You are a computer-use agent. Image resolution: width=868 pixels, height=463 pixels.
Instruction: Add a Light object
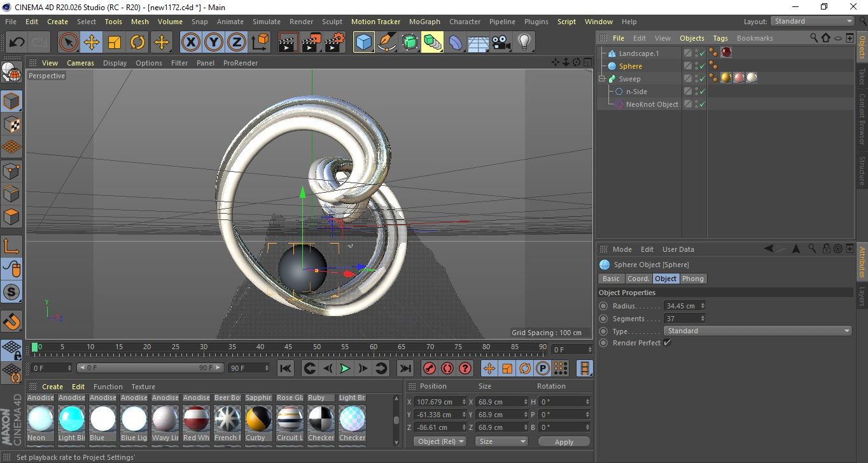pos(524,43)
